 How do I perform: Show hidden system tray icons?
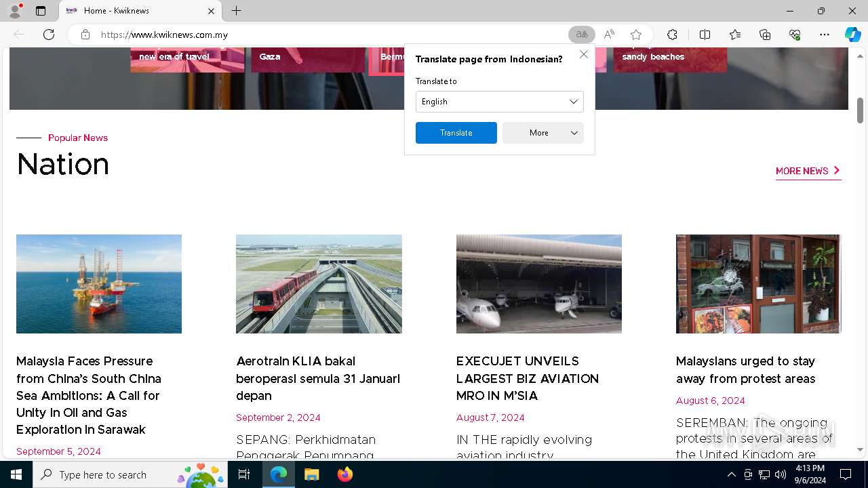[731, 474]
